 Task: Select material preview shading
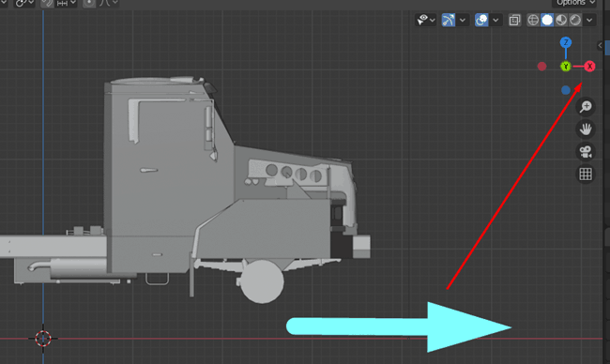pyautogui.click(x=561, y=20)
